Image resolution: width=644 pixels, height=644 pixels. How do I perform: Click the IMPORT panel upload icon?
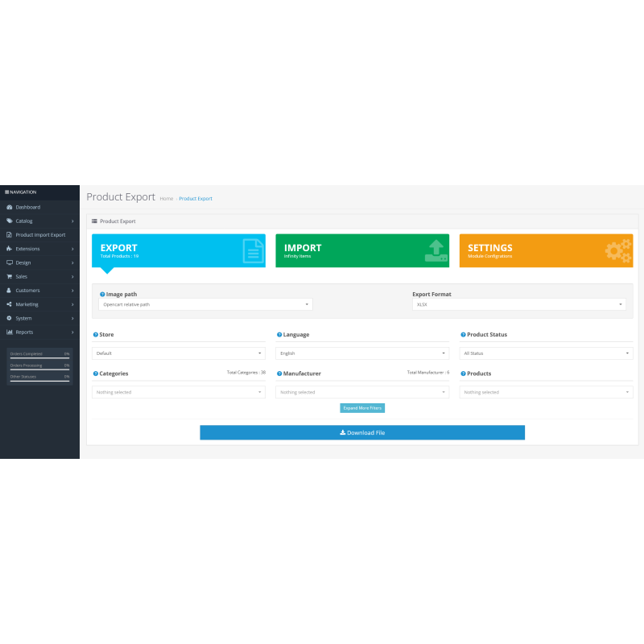436,250
